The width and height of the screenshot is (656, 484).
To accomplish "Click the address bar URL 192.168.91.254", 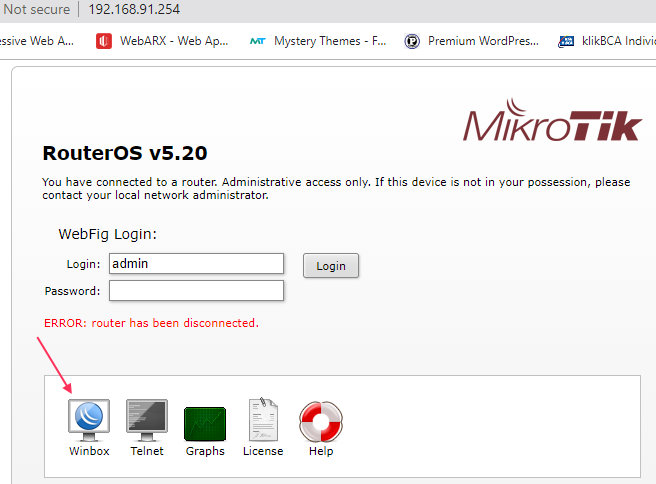I will point(134,9).
